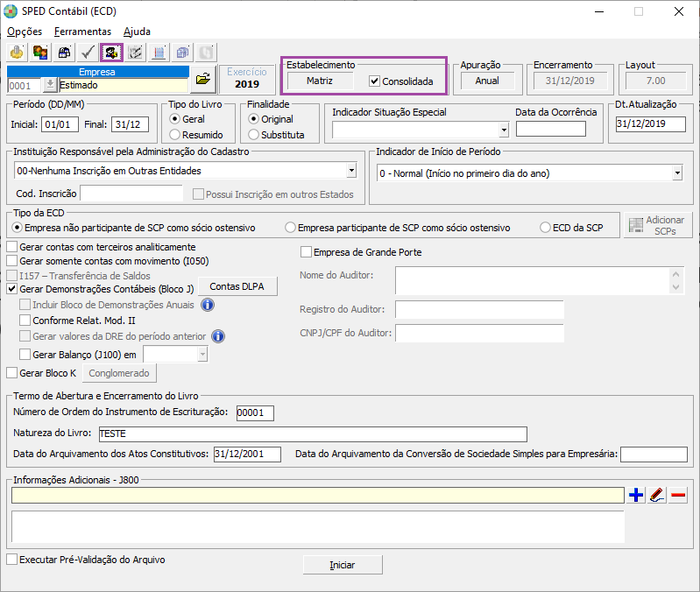Open the Ajuda menu
The width and height of the screenshot is (700, 592).
[137, 32]
